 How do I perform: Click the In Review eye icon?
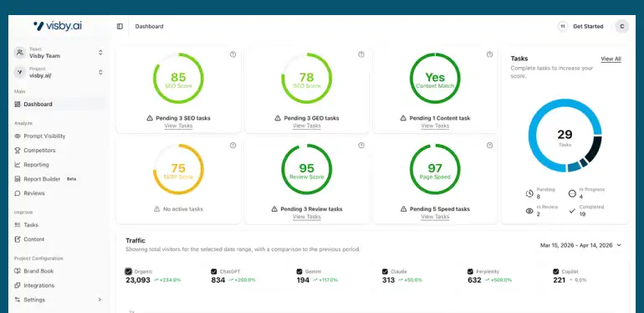click(529, 211)
